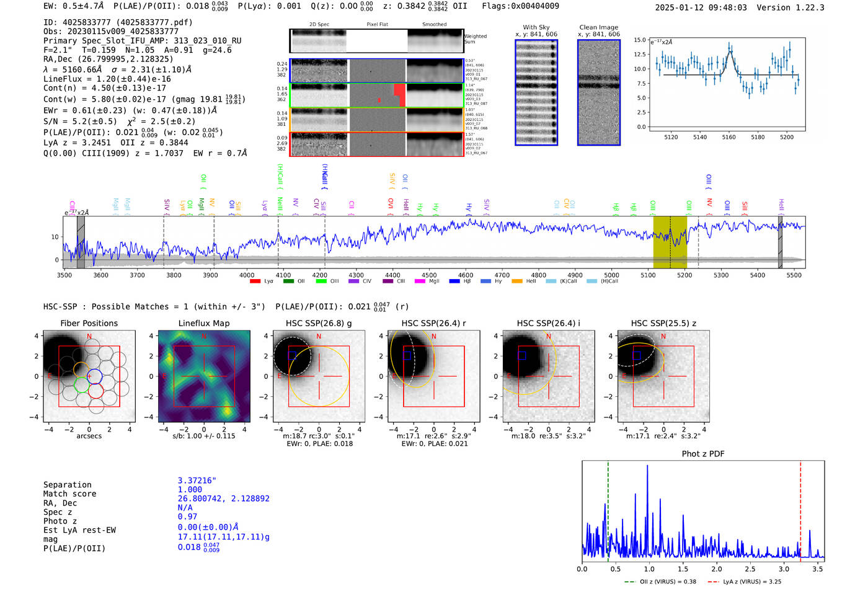Click the yellow highlighted emission line region
Viewport: 868px width, 591px height.
click(670, 242)
